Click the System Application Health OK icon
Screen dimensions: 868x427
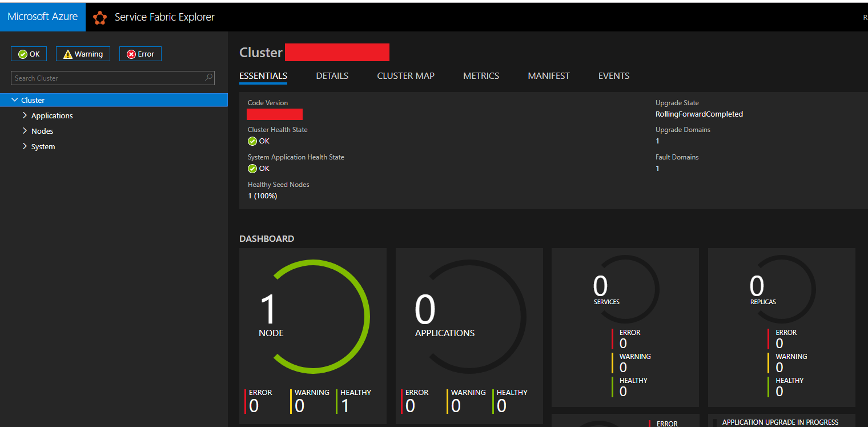click(251, 168)
